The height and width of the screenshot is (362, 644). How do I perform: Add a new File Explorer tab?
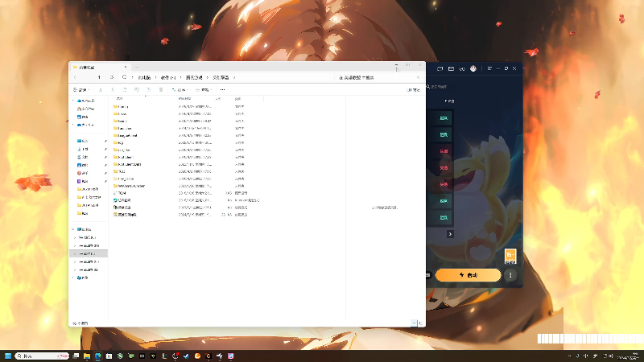coord(136,67)
